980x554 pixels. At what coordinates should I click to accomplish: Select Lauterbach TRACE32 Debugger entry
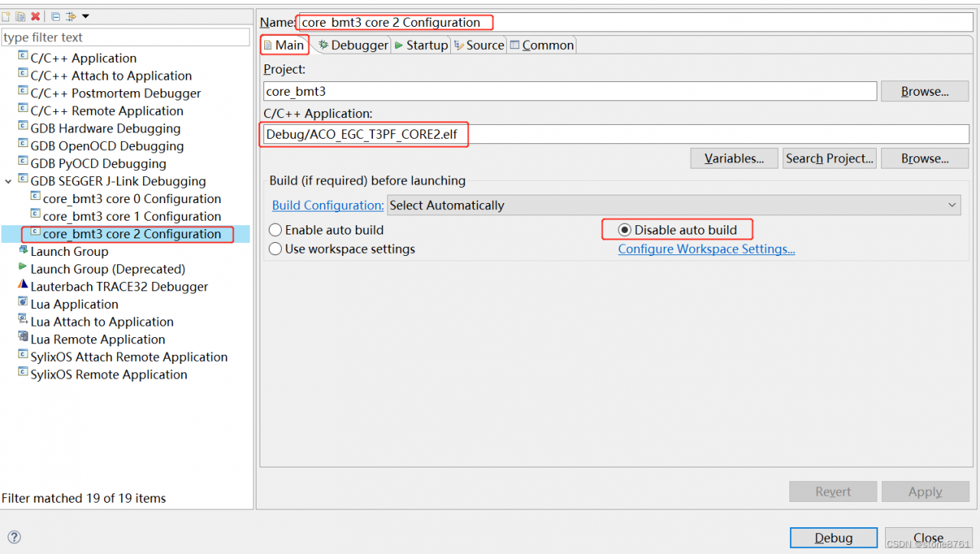click(119, 287)
